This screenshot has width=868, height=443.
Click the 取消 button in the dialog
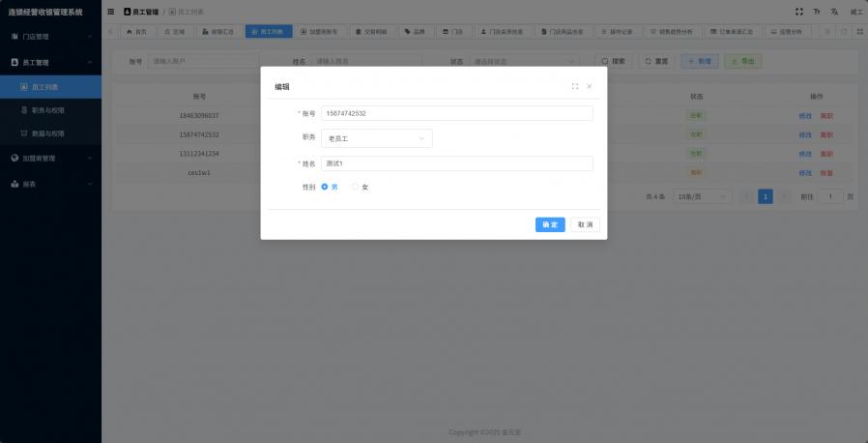(x=585, y=224)
